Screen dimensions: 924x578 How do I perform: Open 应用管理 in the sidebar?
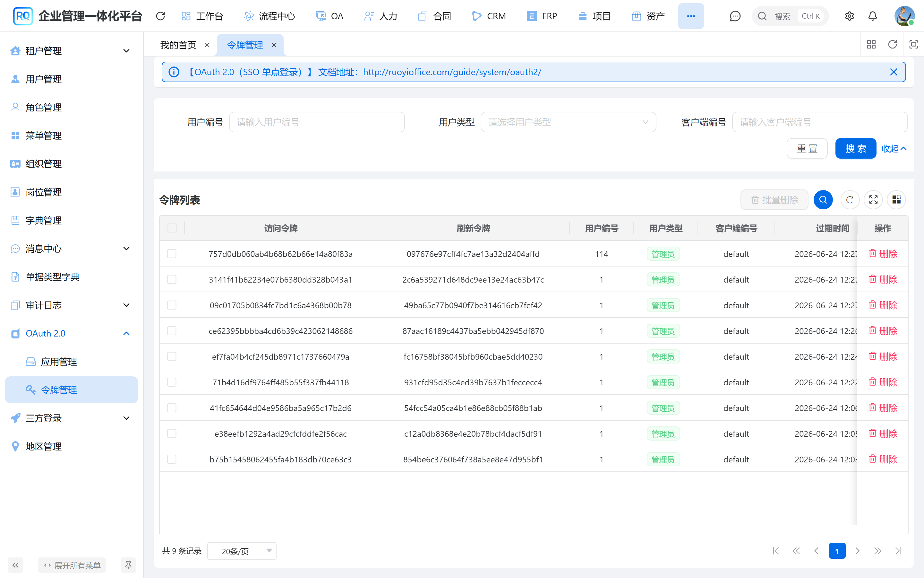pos(72,362)
